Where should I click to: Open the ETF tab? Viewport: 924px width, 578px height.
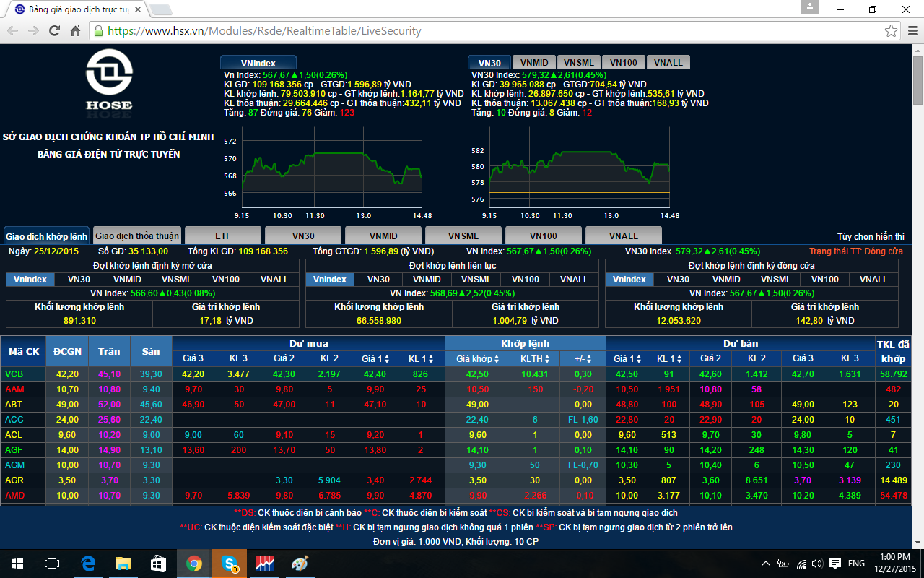pos(223,236)
